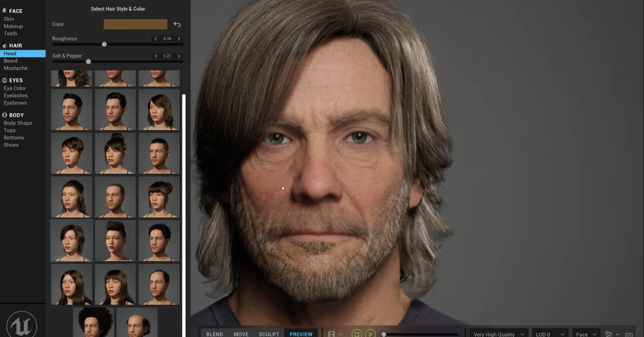Click the groom clipping icon near bottom right
The image size is (644, 337).
(x=609, y=333)
